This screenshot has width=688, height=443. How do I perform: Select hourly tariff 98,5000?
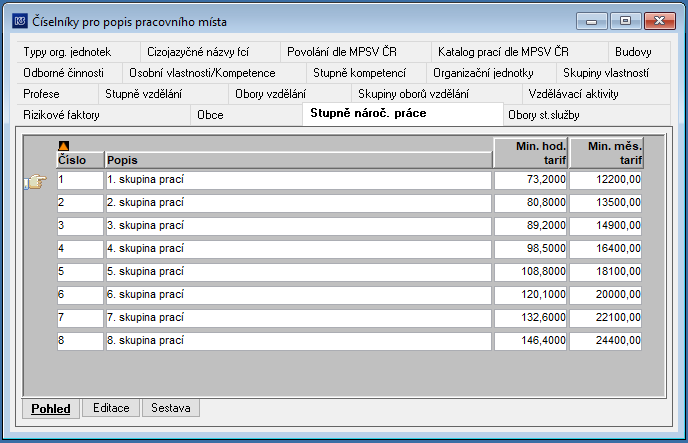531,249
